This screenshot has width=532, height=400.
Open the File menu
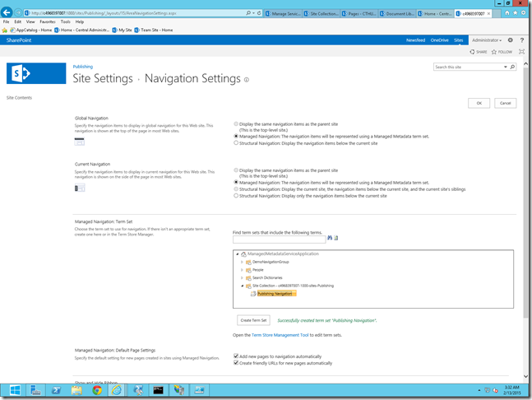coord(6,21)
